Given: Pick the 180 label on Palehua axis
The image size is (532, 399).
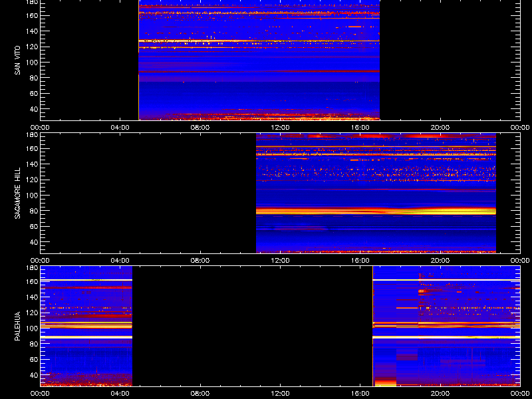Looking at the screenshot, I should coord(33,267).
